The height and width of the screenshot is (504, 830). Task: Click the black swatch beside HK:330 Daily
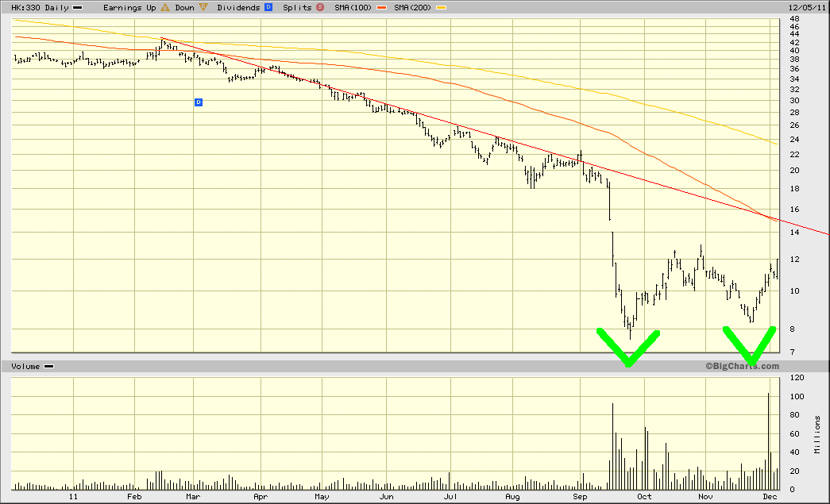(x=77, y=8)
